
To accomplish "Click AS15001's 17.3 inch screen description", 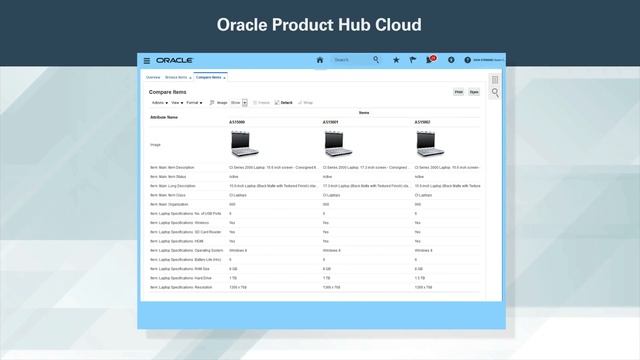I will (366, 168).
